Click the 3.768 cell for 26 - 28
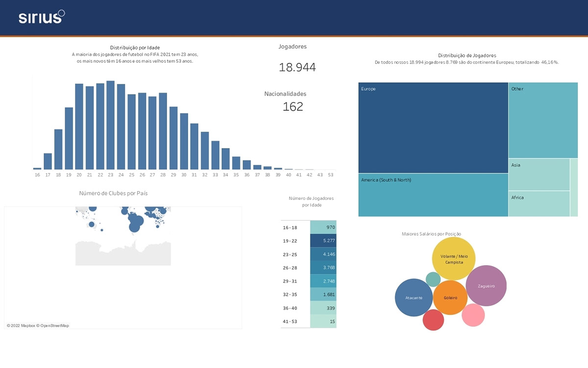 323,268
